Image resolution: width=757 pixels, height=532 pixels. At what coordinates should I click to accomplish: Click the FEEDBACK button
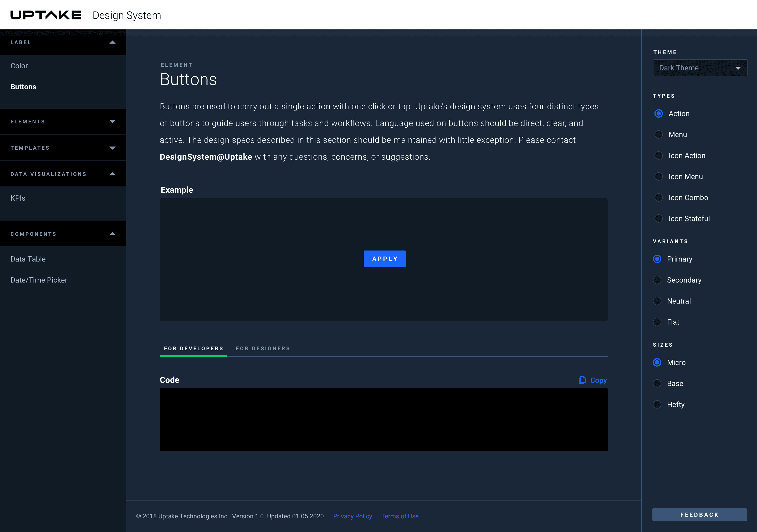pyautogui.click(x=699, y=515)
